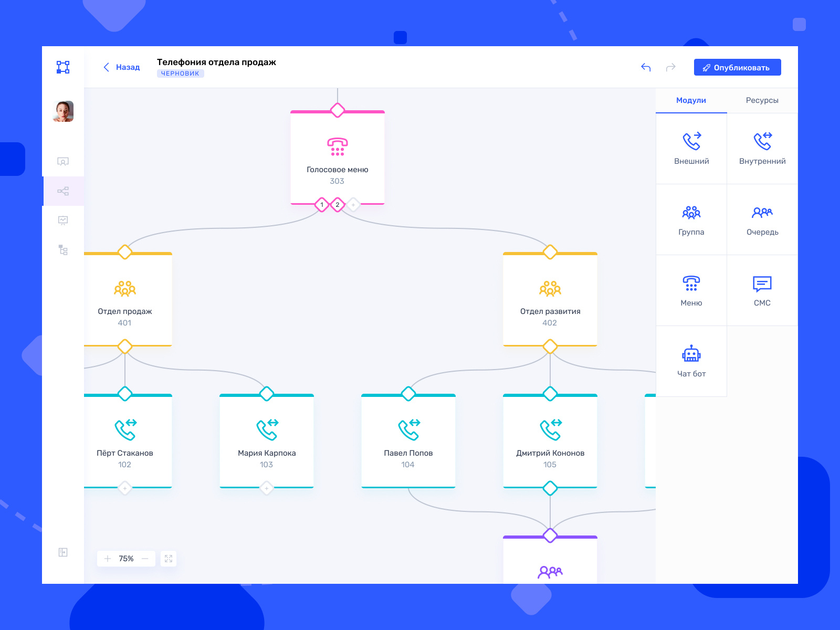
Task: Pick the Очередь module
Action: coord(762,219)
